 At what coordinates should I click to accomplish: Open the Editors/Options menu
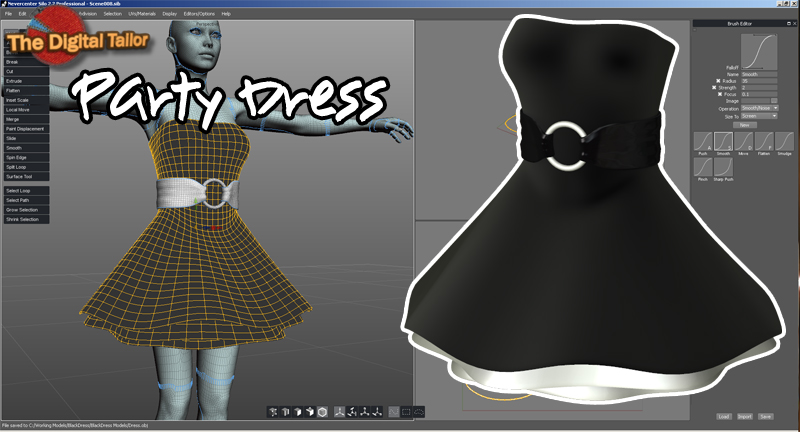click(x=199, y=14)
